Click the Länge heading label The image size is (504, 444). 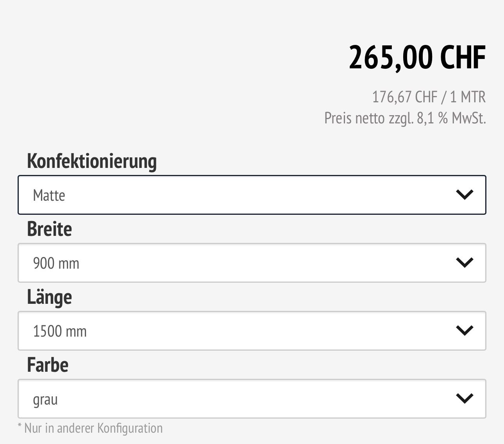(50, 297)
